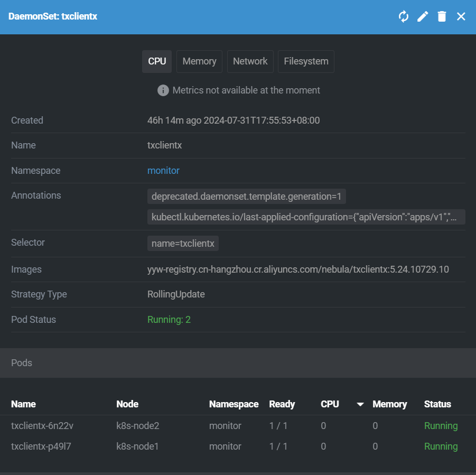Select the Network metrics tab

(250, 61)
